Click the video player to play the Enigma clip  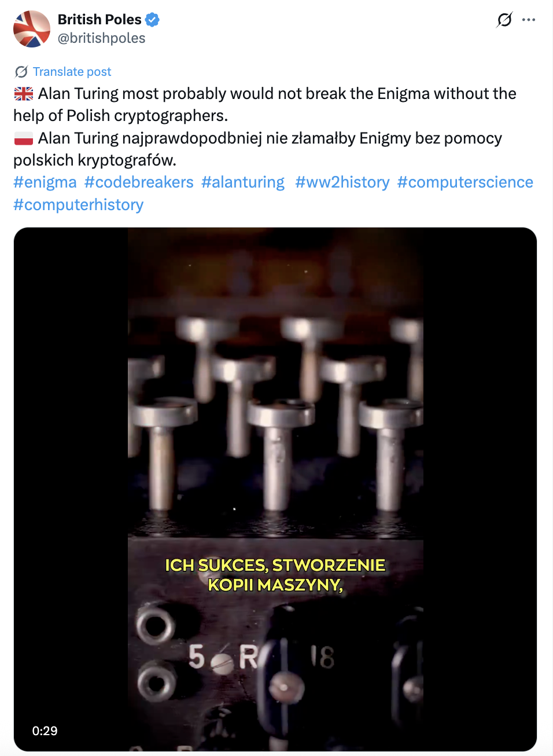pos(276,486)
